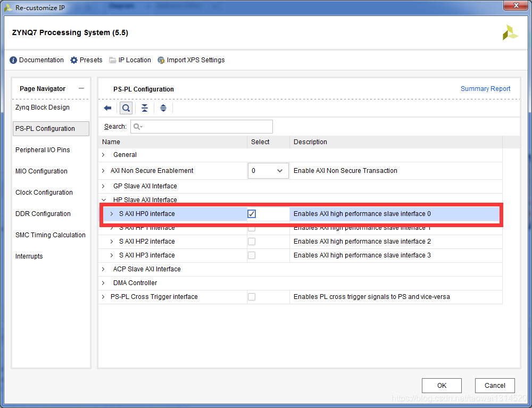Select 'Enables AXI high performance slave interface 0' text
This screenshot has height=408, width=532.
[x=362, y=214]
